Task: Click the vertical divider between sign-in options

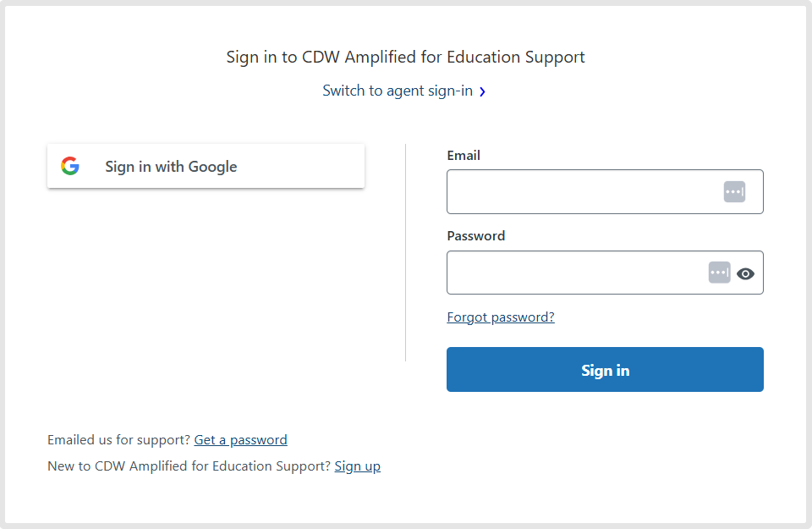Action: click(x=406, y=254)
